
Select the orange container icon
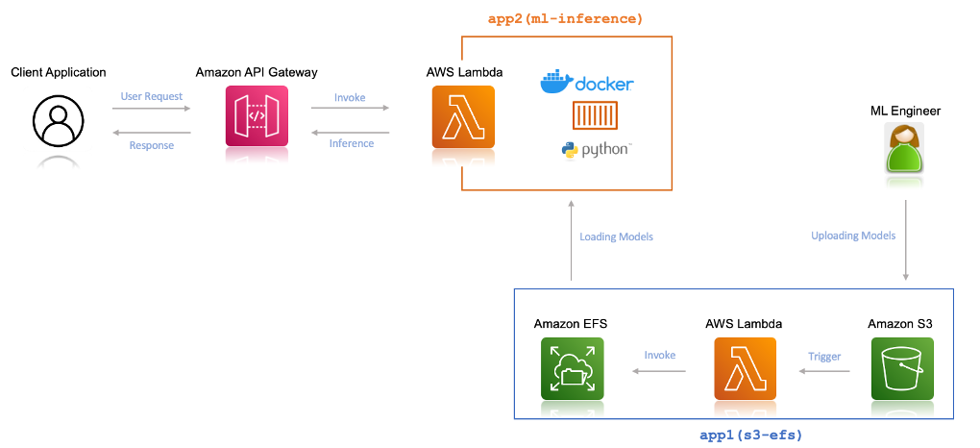pyautogui.click(x=595, y=116)
